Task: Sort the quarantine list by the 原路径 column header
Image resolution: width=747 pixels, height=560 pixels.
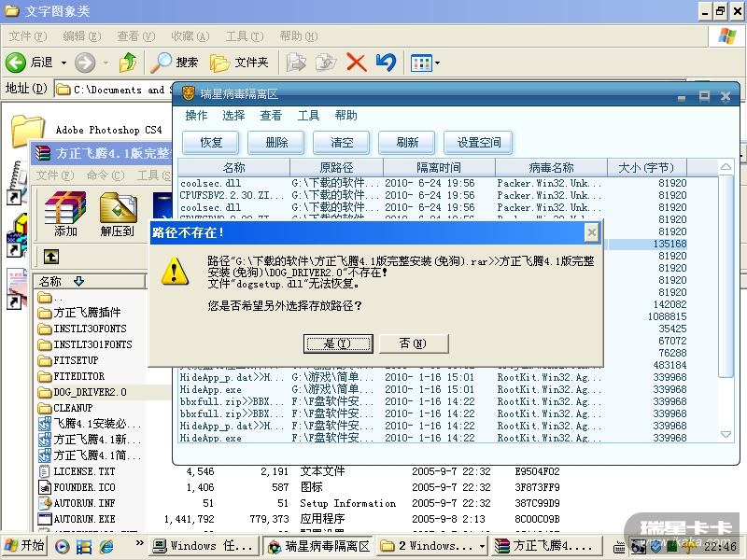Action: pyautogui.click(x=336, y=168)
